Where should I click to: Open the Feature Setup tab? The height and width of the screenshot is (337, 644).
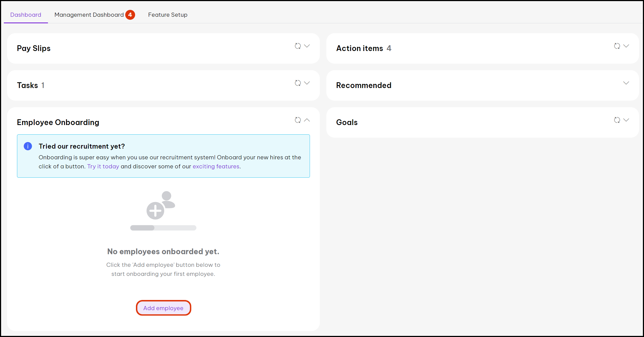(x=168, y=15)
